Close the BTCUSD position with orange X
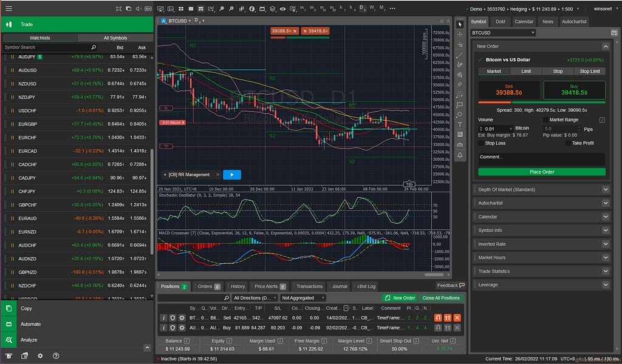 [x=457, y=317]
